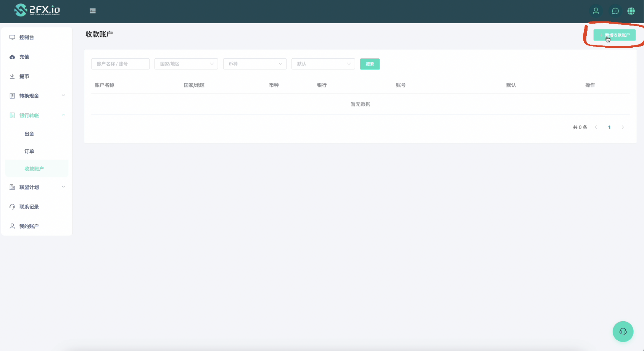Open 控制台 dashboard in sidebar
644x351 pixels.
pyautogui.click(x=27, y=37)
